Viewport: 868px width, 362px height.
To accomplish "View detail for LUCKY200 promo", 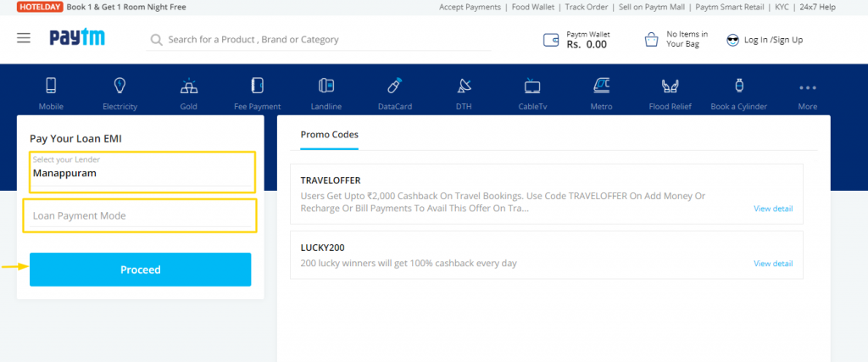I will coord(773,264).
